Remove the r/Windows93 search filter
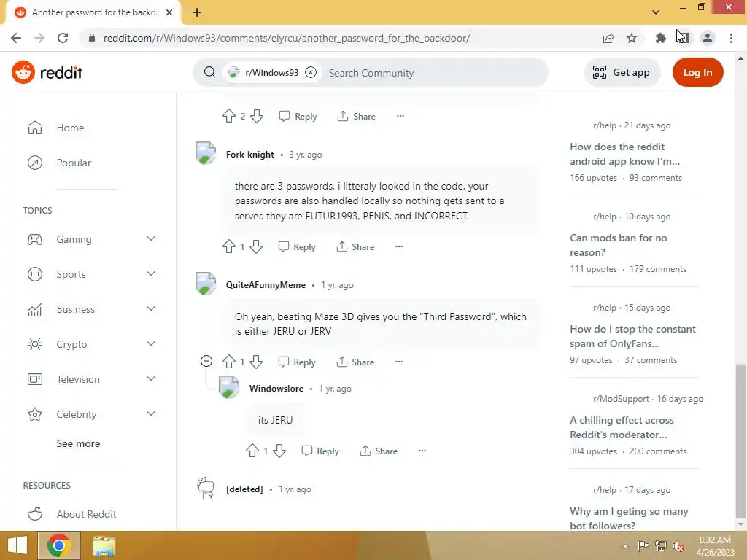The height and width of the screenshot is (560, 747). tap(311, 72)
